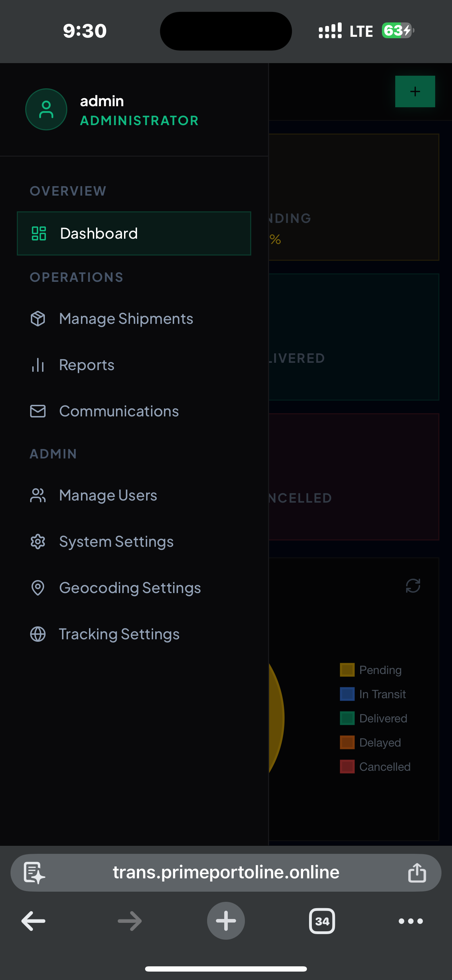Click the dimmed Cancelled stat card
Image resolution: width=452 pixels, height=980 pixels.
click(x=354, y=477)
